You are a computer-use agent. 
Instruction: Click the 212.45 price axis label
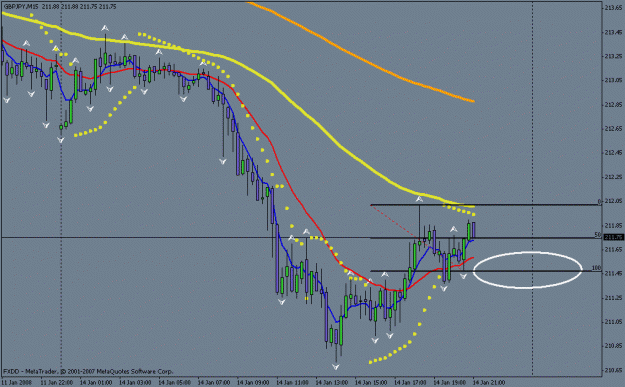coord(613,153)
